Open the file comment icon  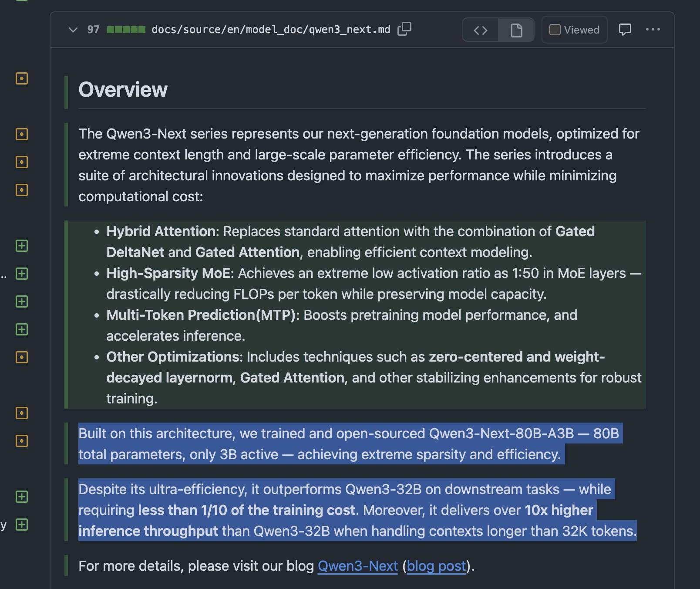click(625, 30)
